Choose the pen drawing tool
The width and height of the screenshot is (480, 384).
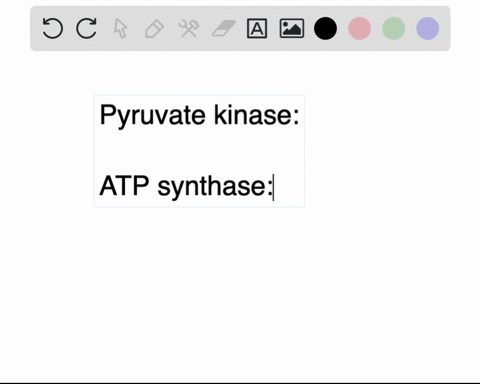(x=154, y=29)
